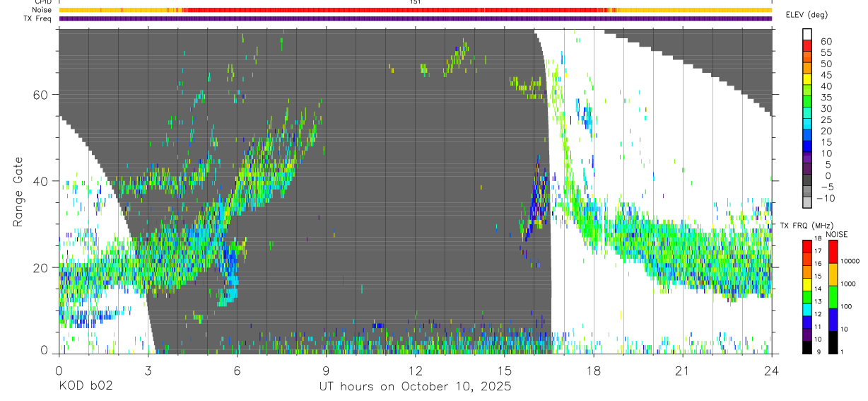This screenshot has height=401, width=868.
Task: Click the x-axis tick label '15'
Action: pyautogui.click(x=505, y=371)
